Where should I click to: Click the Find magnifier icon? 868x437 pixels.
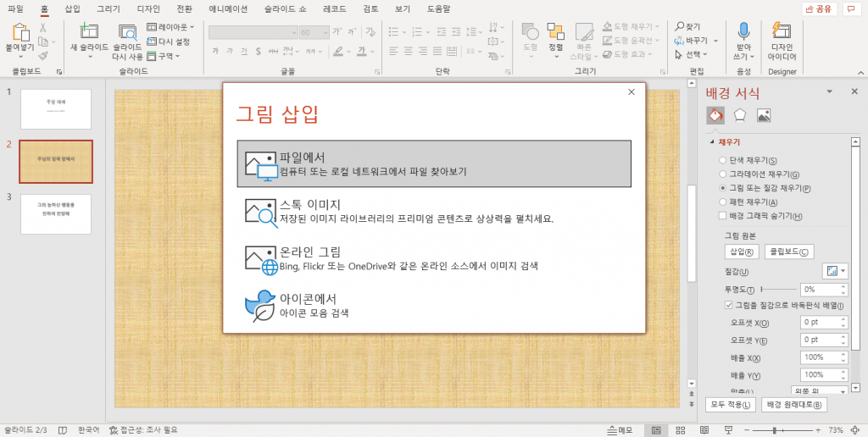679,26
